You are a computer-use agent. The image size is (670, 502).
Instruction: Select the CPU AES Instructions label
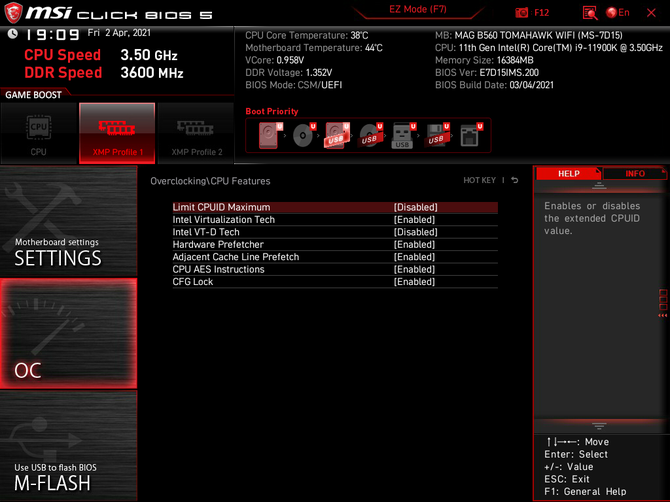coord(218,269)
